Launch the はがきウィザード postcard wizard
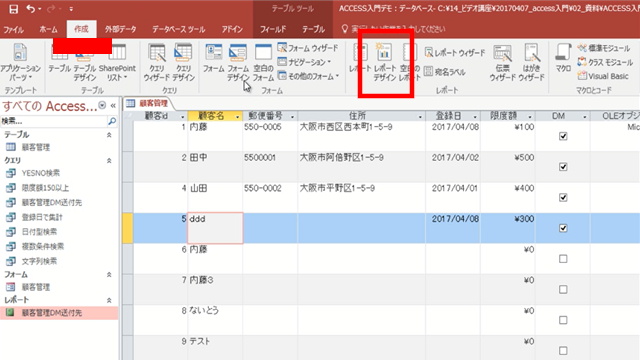The image size is (640, 360). point(531,62)
